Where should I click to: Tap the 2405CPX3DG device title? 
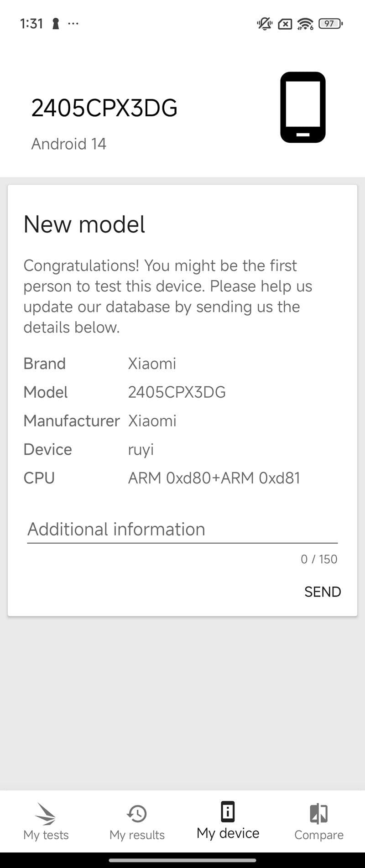(104, 108)
